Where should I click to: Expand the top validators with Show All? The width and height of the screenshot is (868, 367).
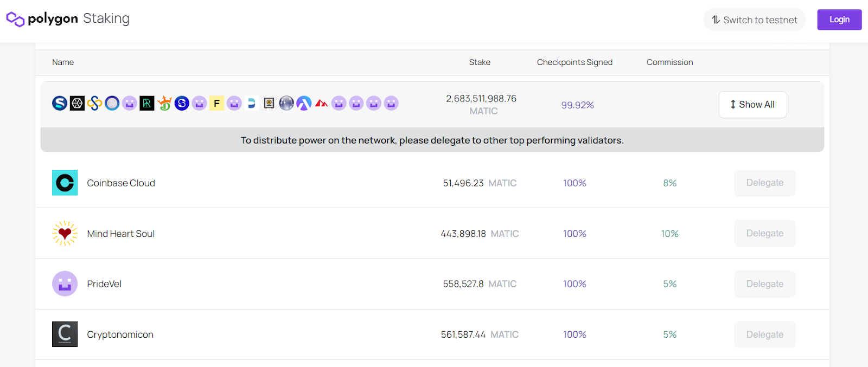tap(752, 105)
